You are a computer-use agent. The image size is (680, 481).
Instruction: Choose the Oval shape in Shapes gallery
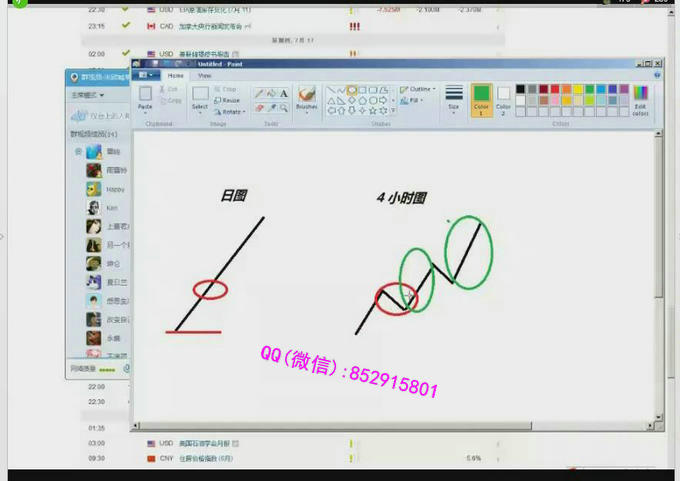tap(352, 90)
